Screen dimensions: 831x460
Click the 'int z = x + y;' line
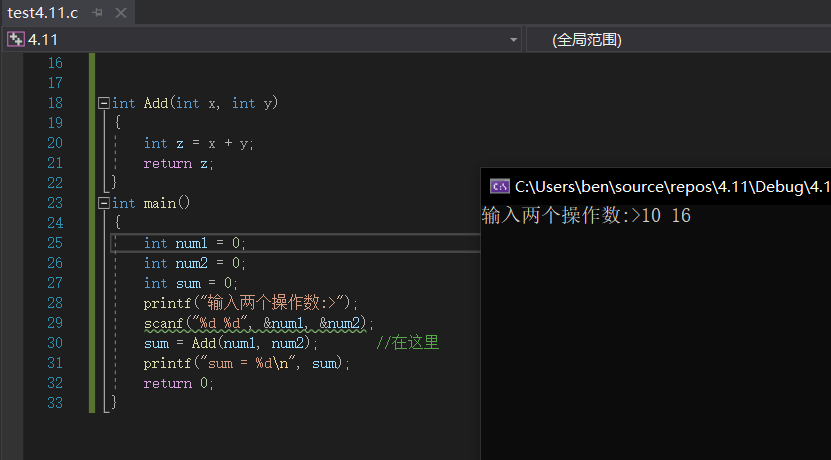point(199,143)
